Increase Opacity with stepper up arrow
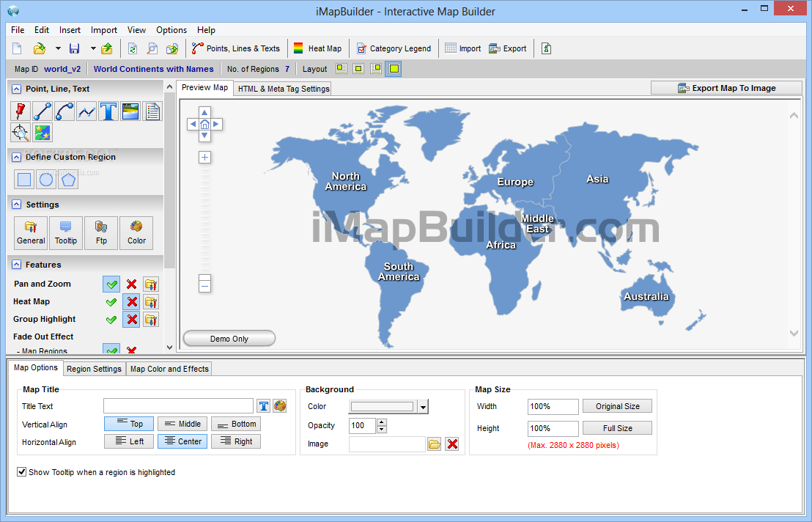This screenshot has height=522, width=812. point(382,422)
